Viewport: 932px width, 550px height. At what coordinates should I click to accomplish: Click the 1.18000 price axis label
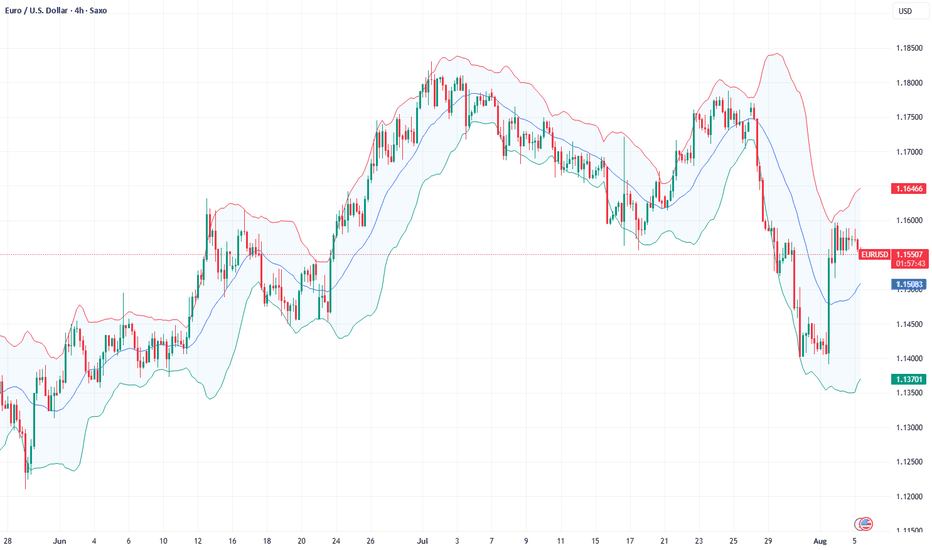tap(909, 83)
